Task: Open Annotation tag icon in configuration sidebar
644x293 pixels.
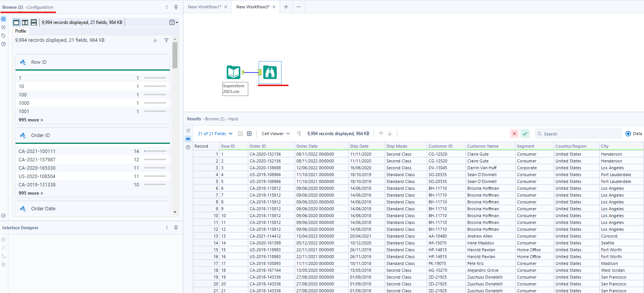Action: [x=3, y=36]
